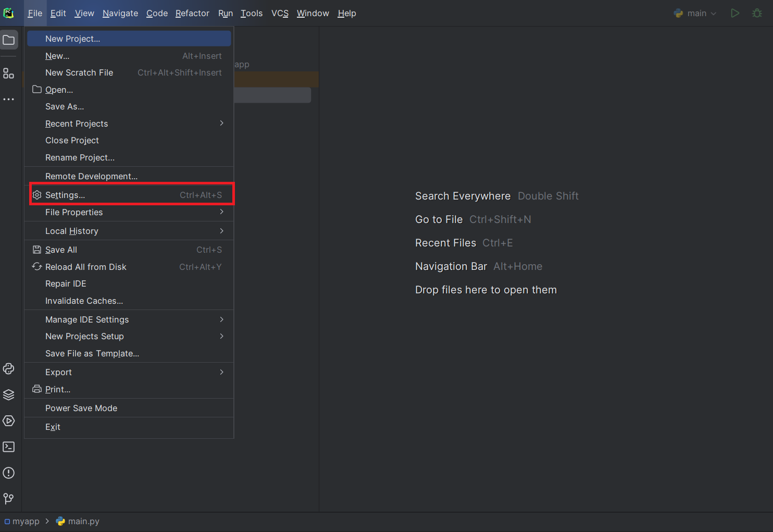The width and height of the screenshot is (773, 532).
Task: Open the Tools menu
Action: [x=251, y=13]
